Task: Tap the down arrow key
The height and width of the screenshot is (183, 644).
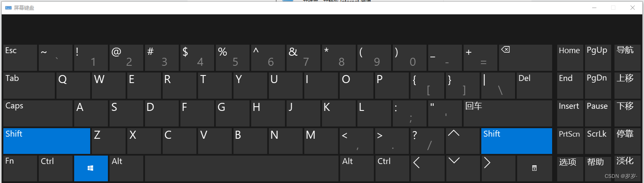Action: point(462,168)
